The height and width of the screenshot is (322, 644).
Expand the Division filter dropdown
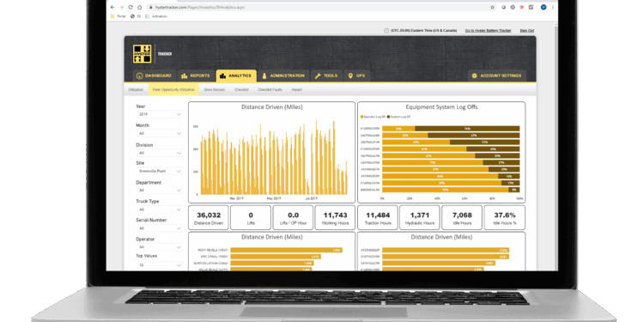click(x=160, y=153)
